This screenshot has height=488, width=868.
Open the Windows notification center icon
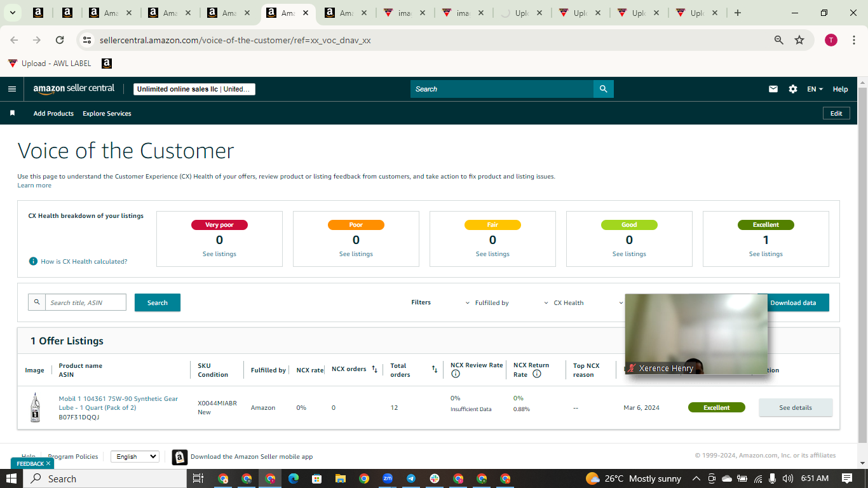[847, 478]
